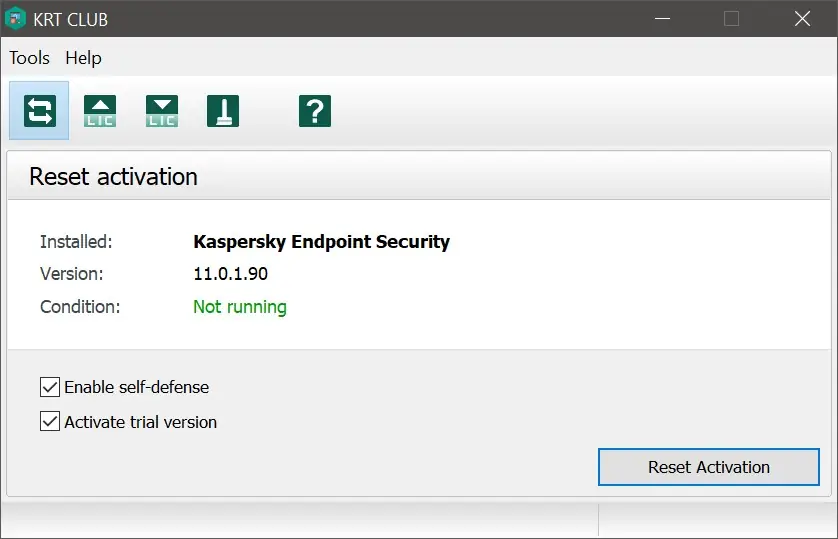Click the maximize window button
This screenshot has height=539, width=838.
(x=731, y=19)
